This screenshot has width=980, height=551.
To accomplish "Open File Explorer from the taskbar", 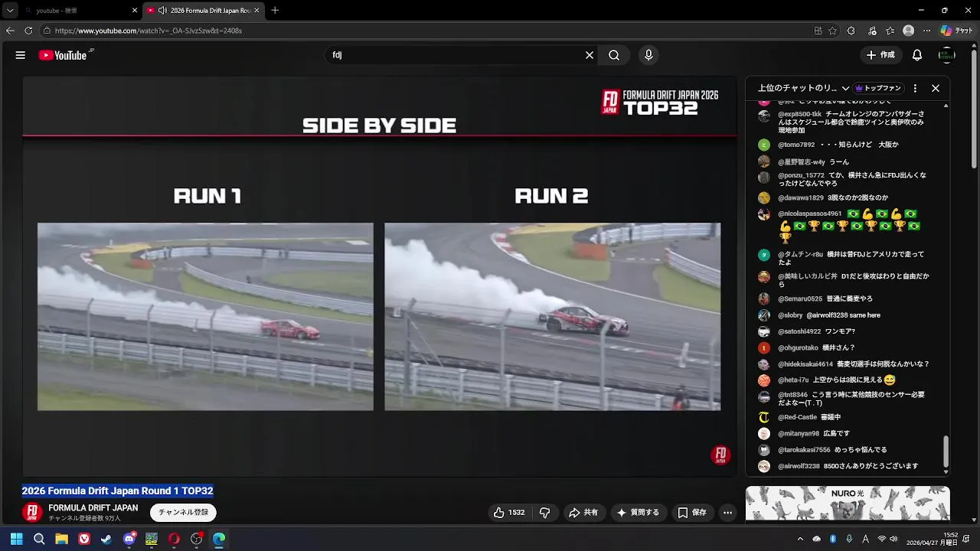I will [x=61, y=539].
